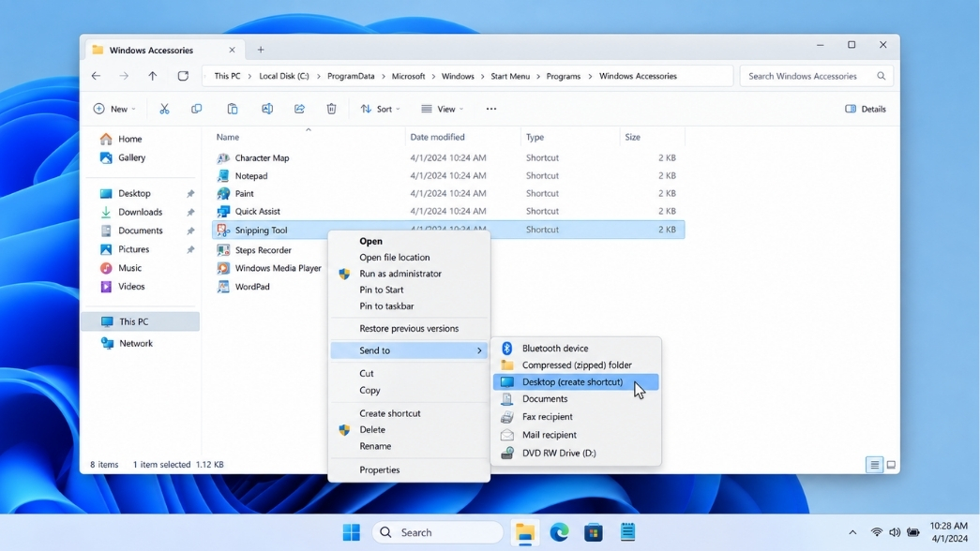Open the Windows Start button

[352, 532]
